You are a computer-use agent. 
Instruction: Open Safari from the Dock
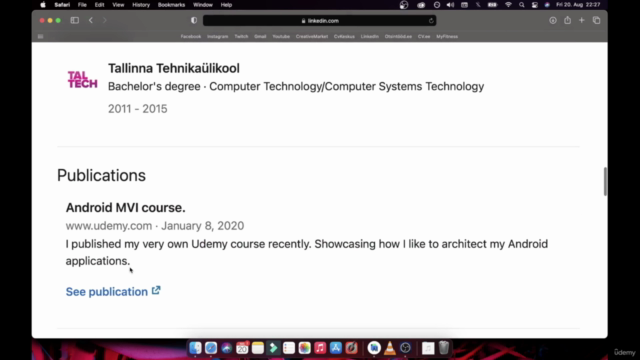[211, 348]
